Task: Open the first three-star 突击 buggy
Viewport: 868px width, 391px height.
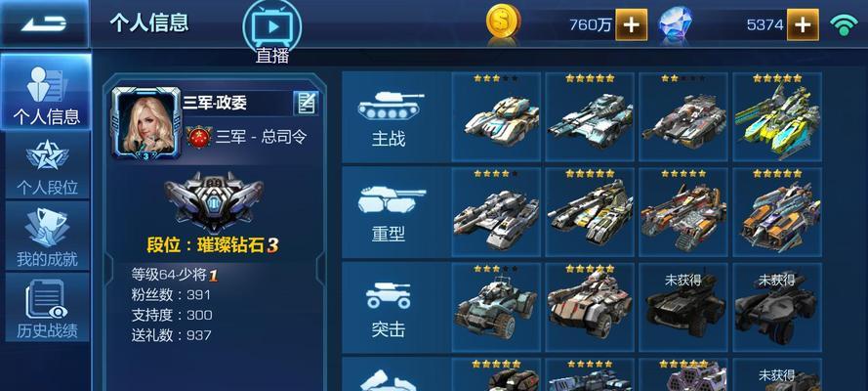Action: pos(496,308)
